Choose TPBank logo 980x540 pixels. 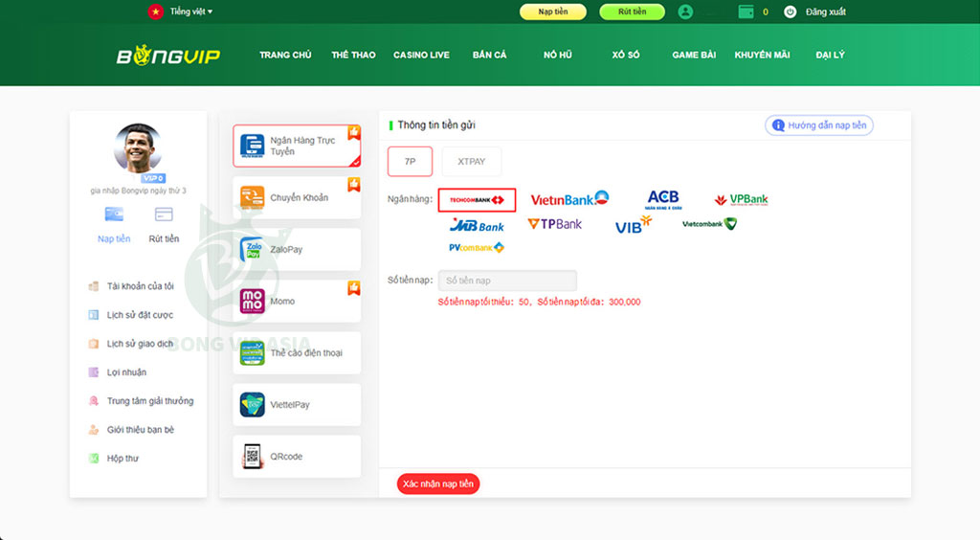pyautogui.click(x=554, y=224)
